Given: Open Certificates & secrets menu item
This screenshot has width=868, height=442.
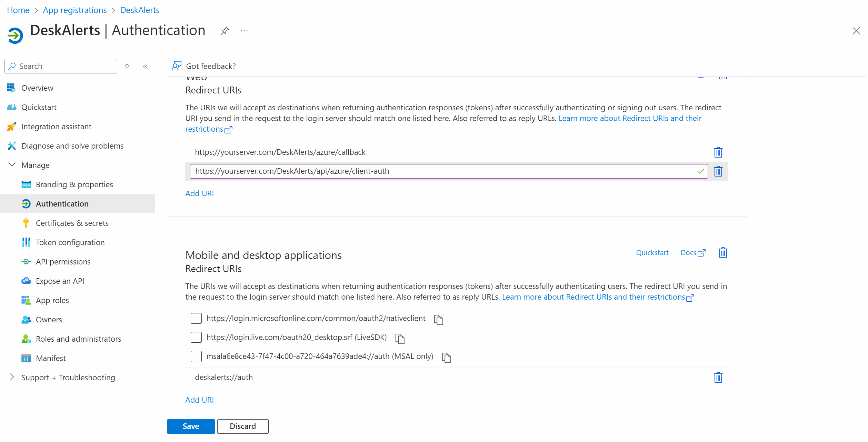Looking at the screenshot, I should [x=72, y=223].
